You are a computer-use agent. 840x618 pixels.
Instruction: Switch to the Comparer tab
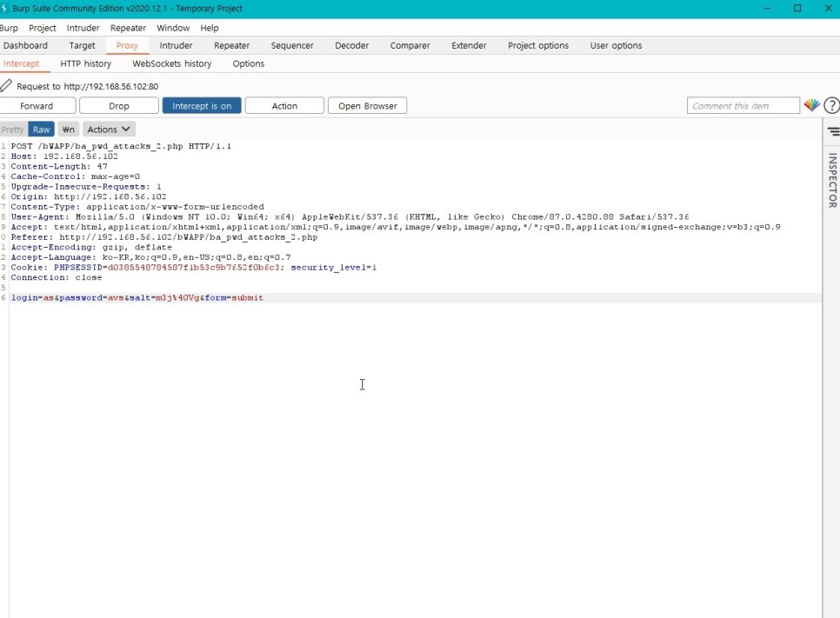pyautogui.click(x=410, y=45)
